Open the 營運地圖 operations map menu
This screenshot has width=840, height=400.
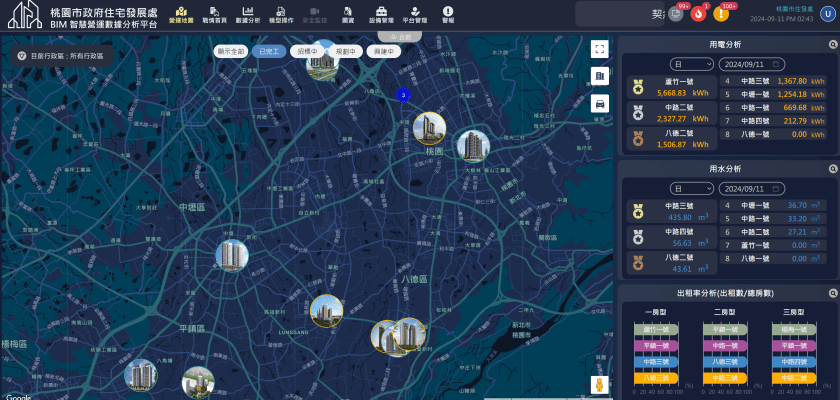coord(182,14)
